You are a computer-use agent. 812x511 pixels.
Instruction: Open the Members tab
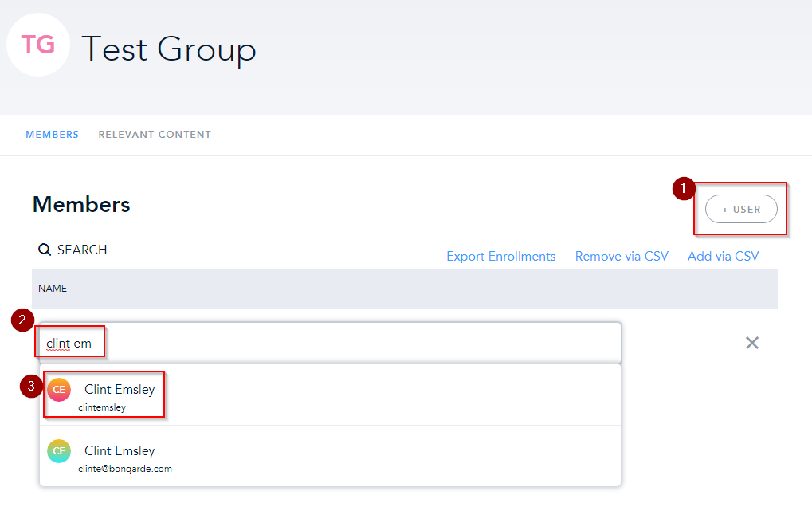pos(52,135)
